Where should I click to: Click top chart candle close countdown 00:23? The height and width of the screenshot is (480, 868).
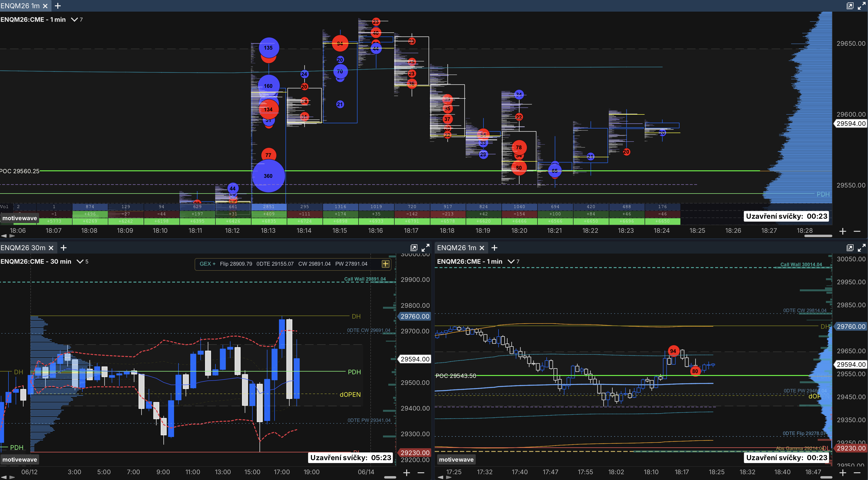[787, 216]
